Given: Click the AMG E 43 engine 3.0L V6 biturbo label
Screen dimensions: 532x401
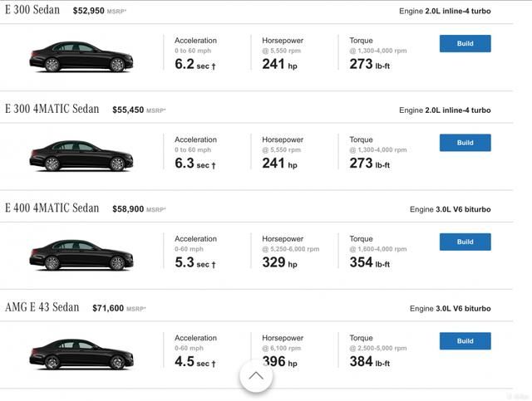Looking at the screenshot, I should [450, 309].
